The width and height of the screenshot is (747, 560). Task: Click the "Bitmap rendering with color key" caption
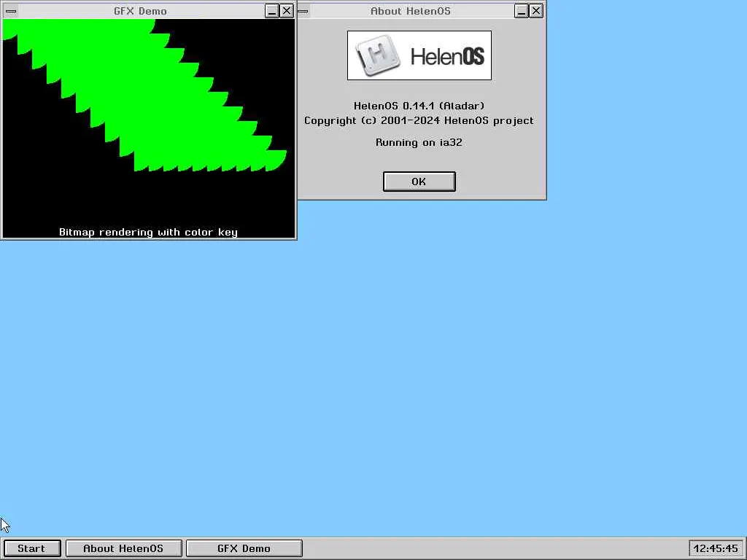tap(148, 232)
